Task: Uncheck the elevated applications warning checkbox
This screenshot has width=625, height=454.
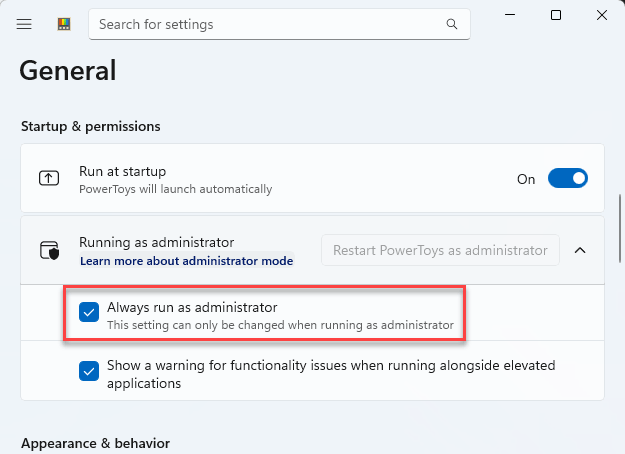Action: tap(89, 371)
